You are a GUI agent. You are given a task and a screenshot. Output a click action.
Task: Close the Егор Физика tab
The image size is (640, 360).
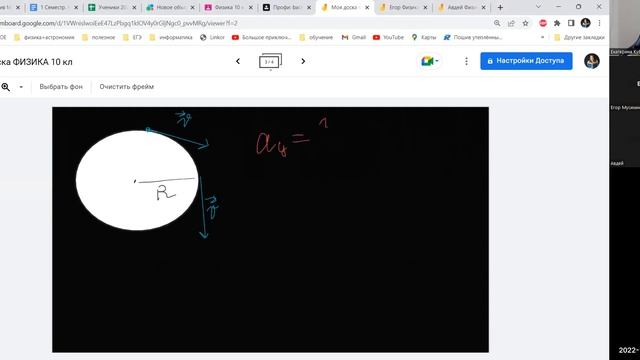click(425, 7)
